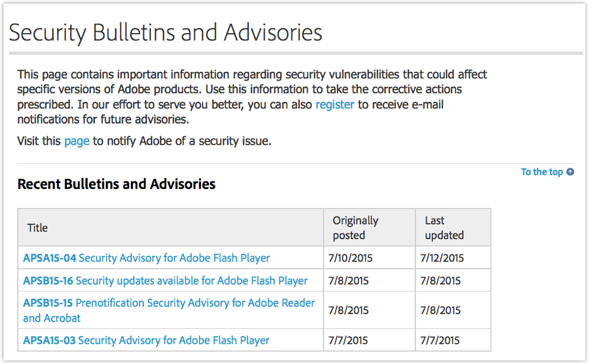Open the page link to notify Adobe
Image resolution: width=589 pixels, height=364 pixels.
click(x=77, y=141)
